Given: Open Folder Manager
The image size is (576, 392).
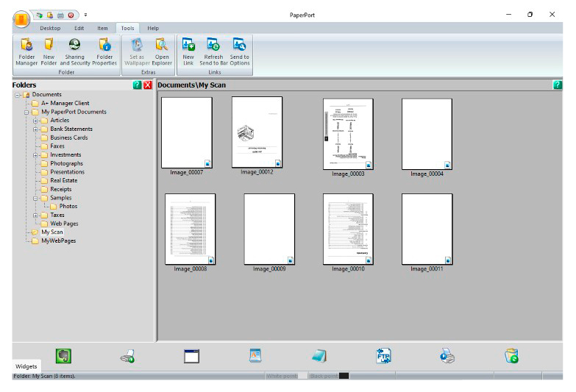Looking at the screenshot, I should [26, 51].
